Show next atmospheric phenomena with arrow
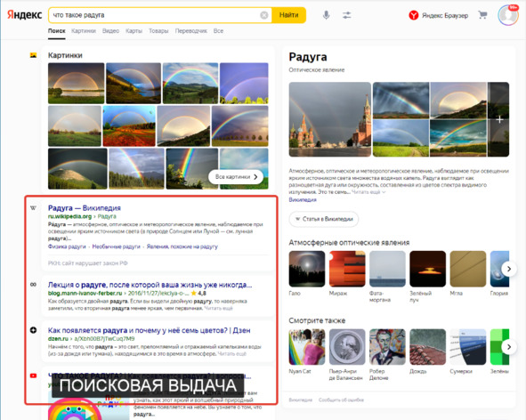Viewport: 526px width, 420px height. [509, 269]
